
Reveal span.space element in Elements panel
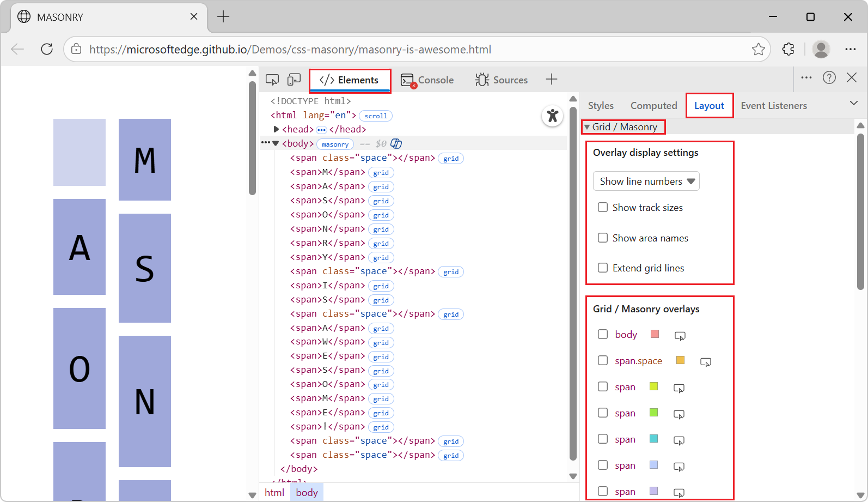[706, 362]
